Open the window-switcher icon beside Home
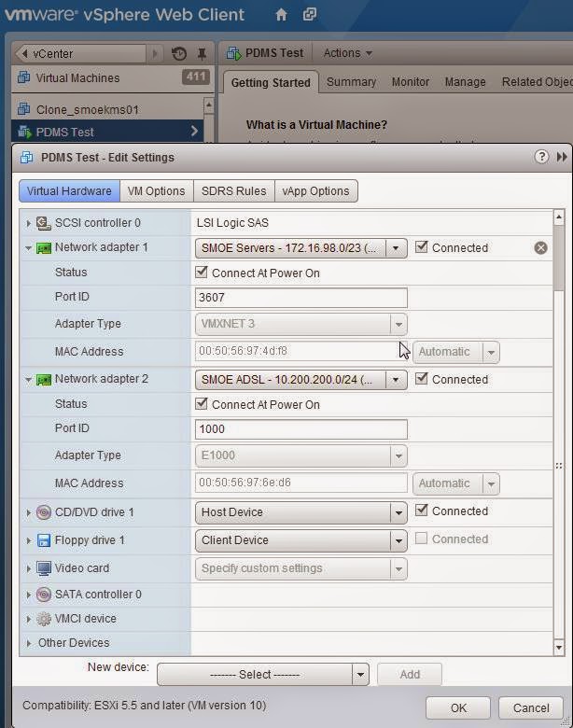 click(310, 15)
